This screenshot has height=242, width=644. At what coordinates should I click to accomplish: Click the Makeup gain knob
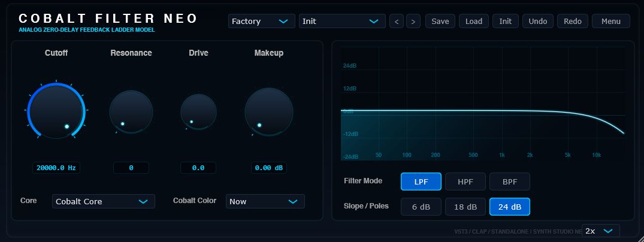[x=269, y=112]
